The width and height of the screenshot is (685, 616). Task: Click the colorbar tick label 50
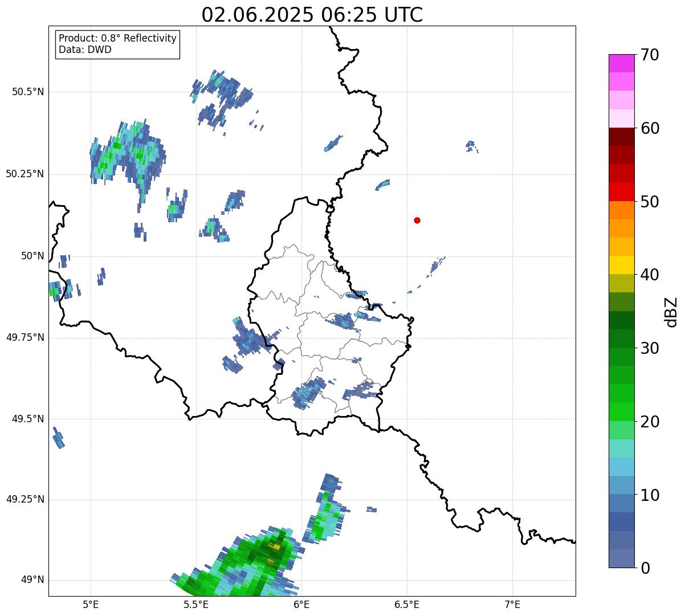(x=650, y=202)
